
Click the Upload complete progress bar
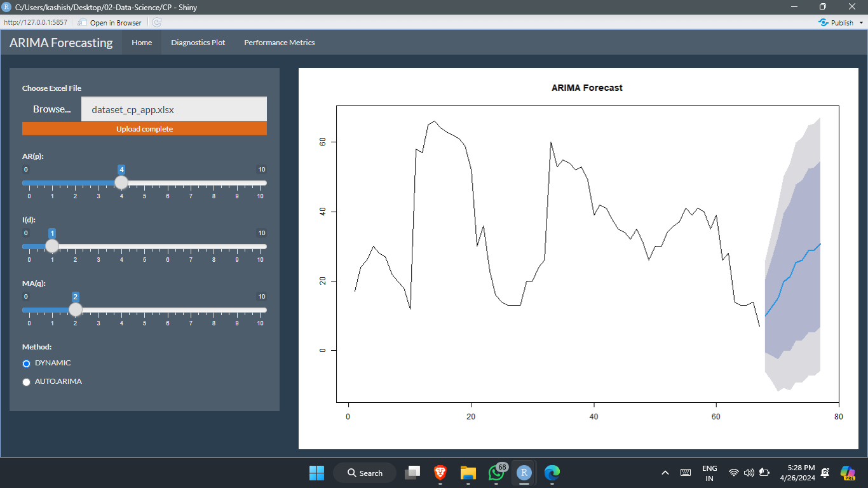(144, 129)
